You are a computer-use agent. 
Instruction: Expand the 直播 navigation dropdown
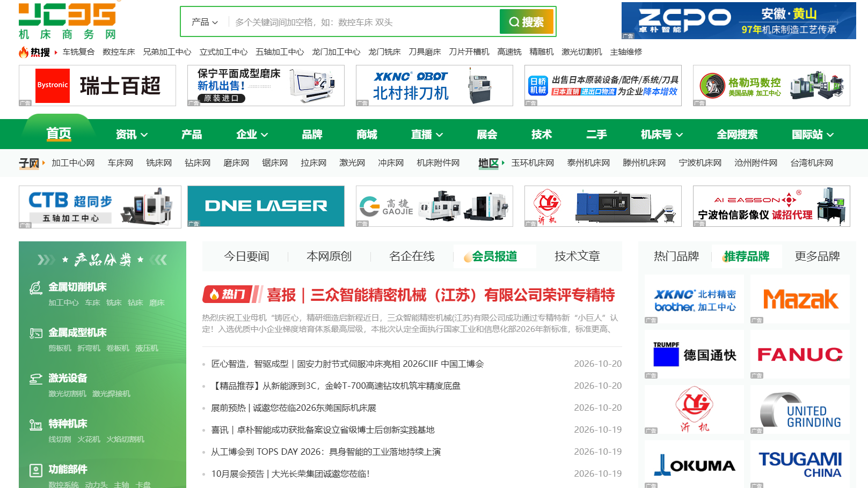click(x=427, y=135)
